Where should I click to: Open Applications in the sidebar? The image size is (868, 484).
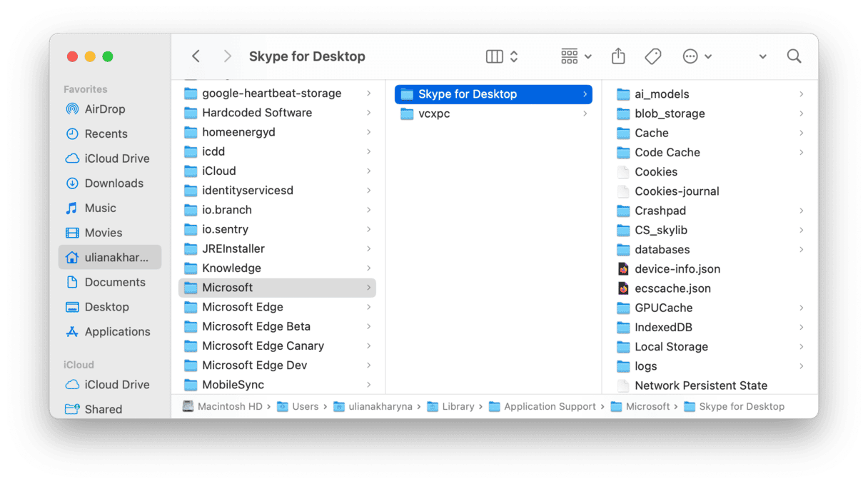(117, 332)
